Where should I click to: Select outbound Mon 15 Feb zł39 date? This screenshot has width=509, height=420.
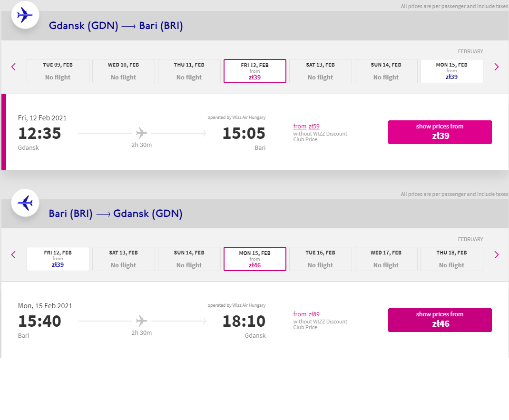pyautogui.click(x=451, y=71)
